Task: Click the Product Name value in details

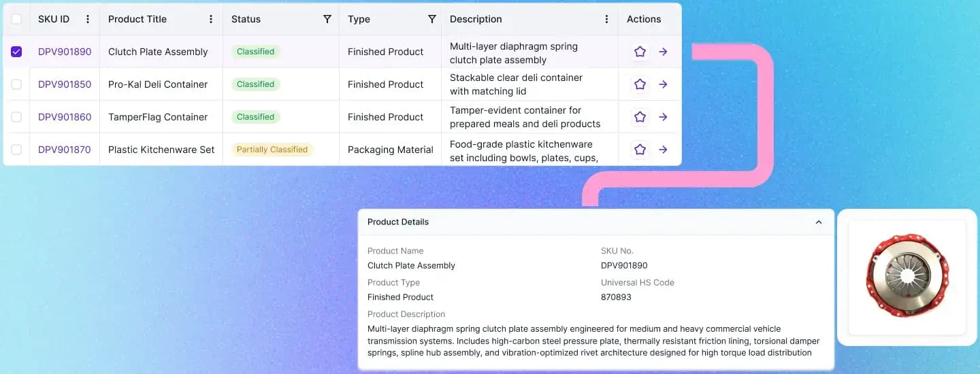Action: tap(411, 266)
